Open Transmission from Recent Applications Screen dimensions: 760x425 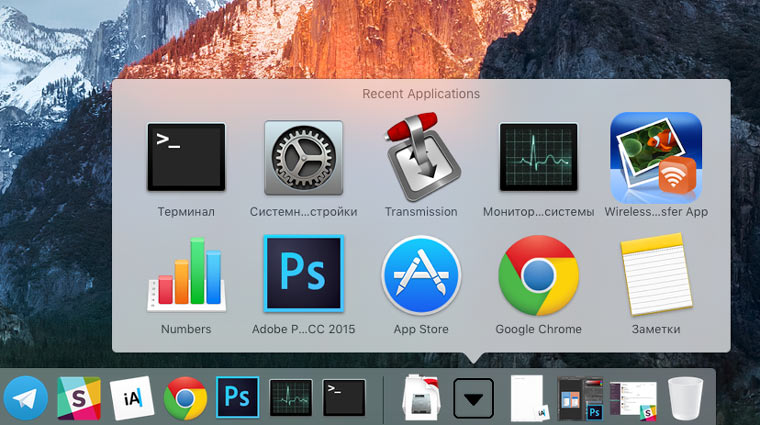tap(421, 157)
